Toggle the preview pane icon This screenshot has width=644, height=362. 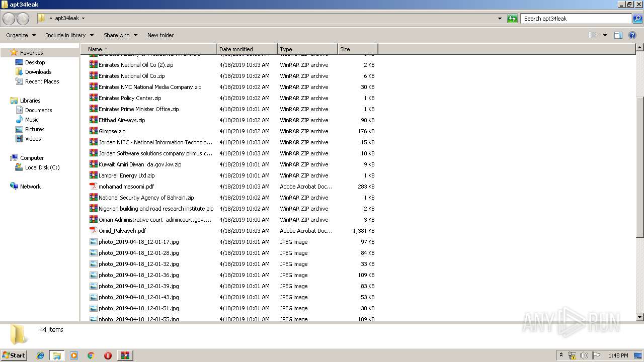point(618,35)
